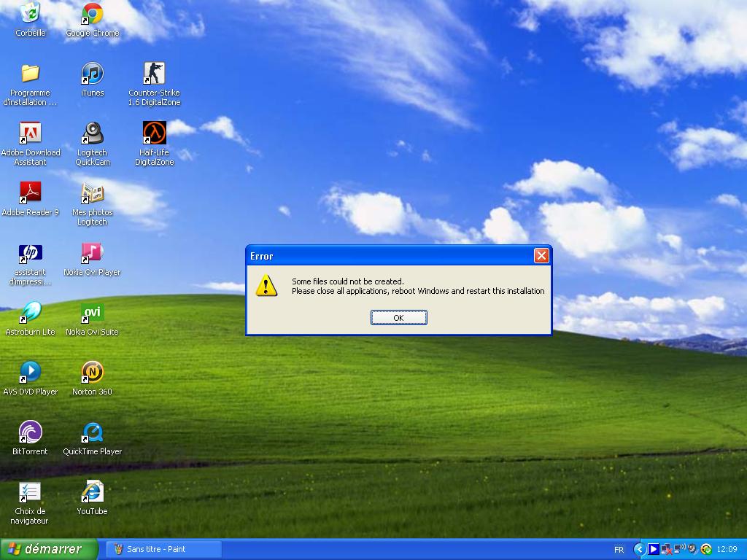The height and width of the screenshot is (560, 747).
Task: Select the YouTube desktop shortcut
Action: coord(92,499)
